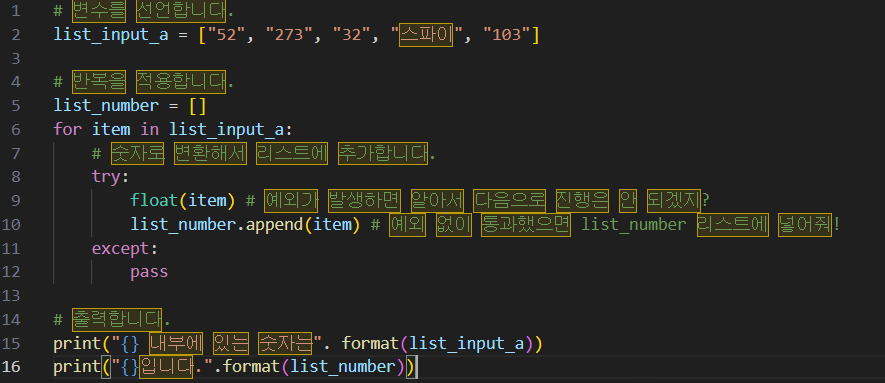Click the word '숫자로' in the line 7 comment

click(137, 153)
